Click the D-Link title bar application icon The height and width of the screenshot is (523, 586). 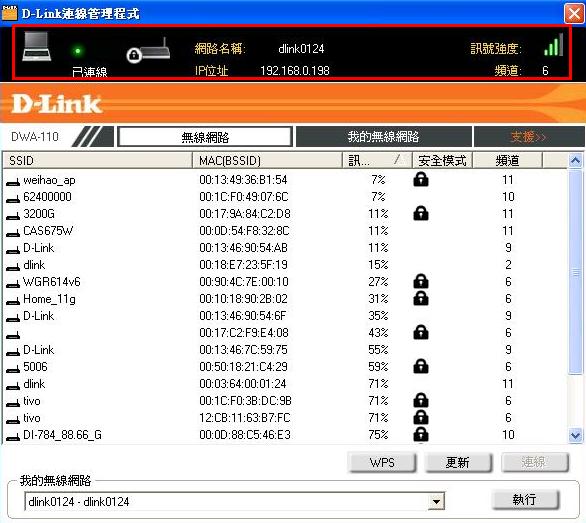[x=9, y=13]
